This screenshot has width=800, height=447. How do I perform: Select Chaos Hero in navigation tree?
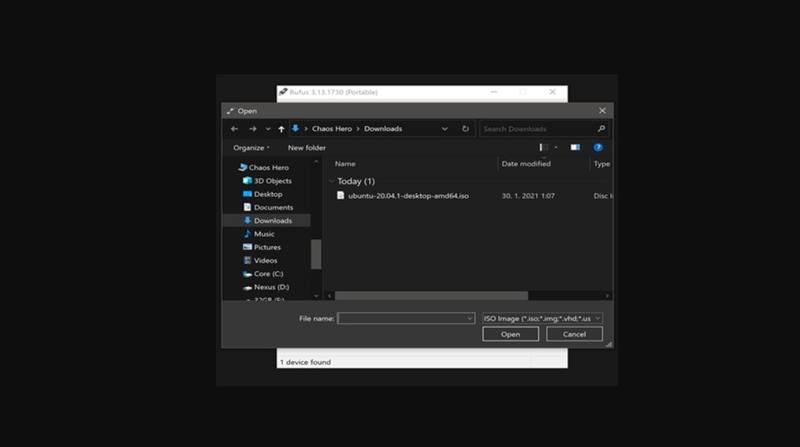[269, 167]
